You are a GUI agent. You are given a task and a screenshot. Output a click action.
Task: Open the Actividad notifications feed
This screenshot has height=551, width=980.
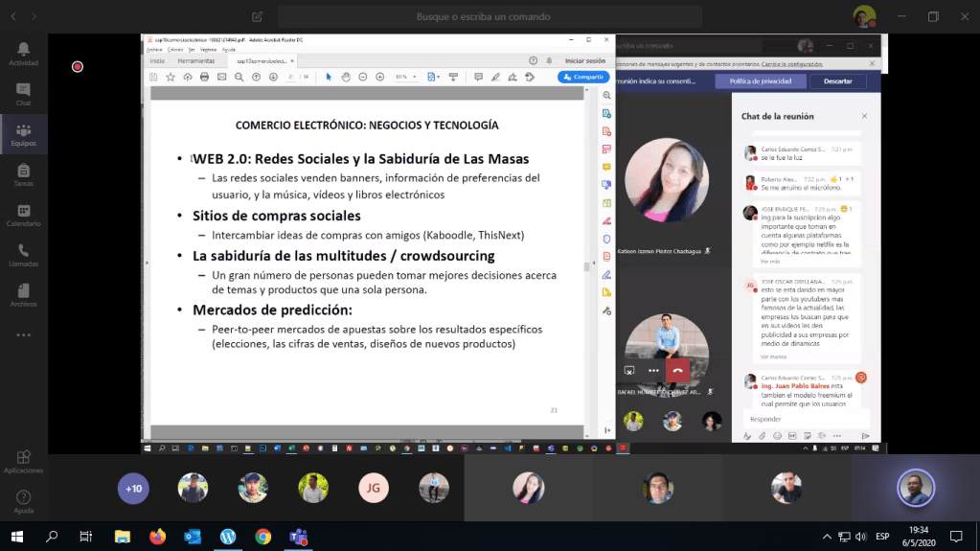[23, 54]
